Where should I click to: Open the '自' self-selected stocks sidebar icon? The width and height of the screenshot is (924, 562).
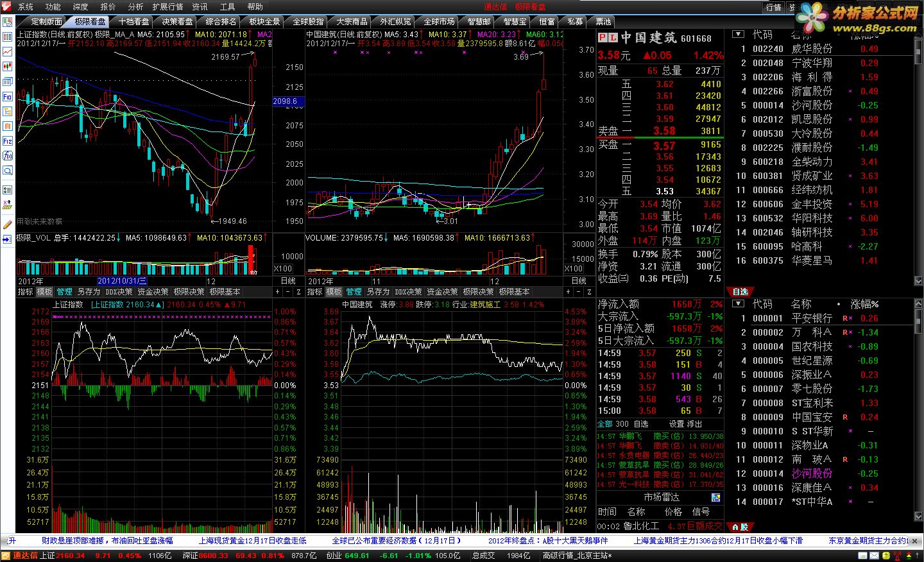click(x=7, y=126)
